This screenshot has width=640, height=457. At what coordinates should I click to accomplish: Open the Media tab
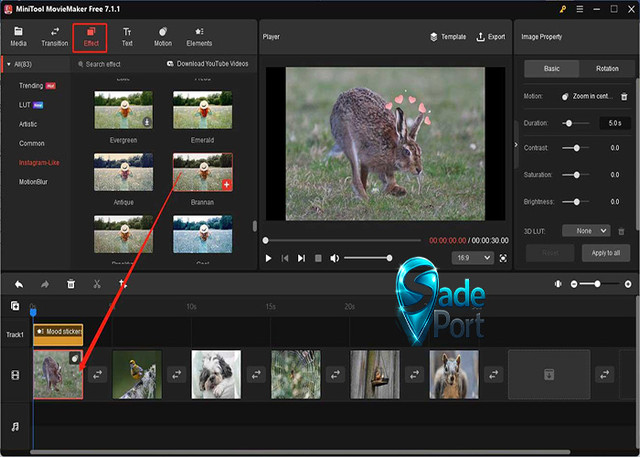click(18, 37)
